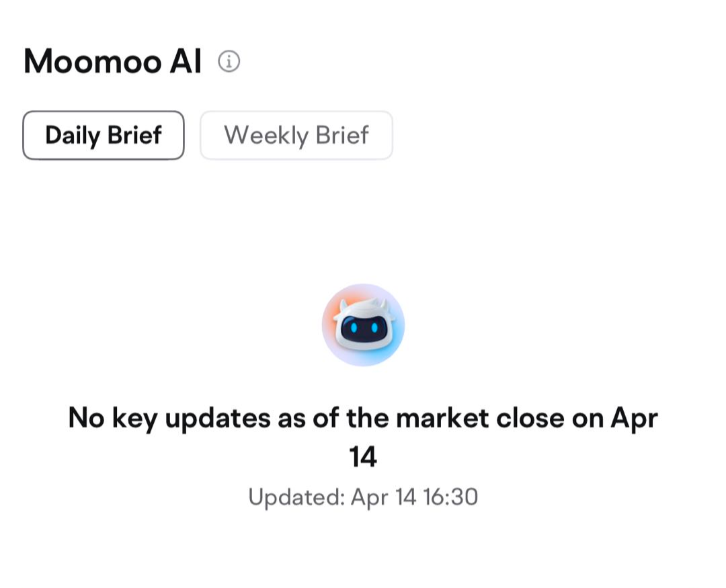Tap the robot's blue glowing eyes

coord(364,328)
